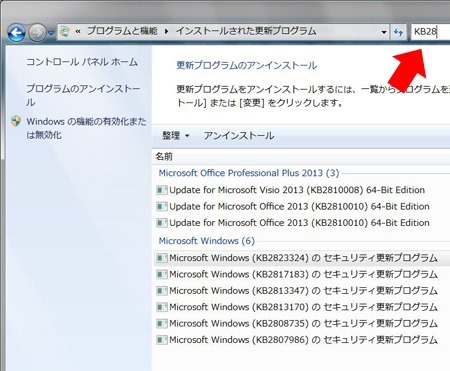Click the Forward navigation arrow button
The image size is (450, 371).
click(x=37, y=33)
